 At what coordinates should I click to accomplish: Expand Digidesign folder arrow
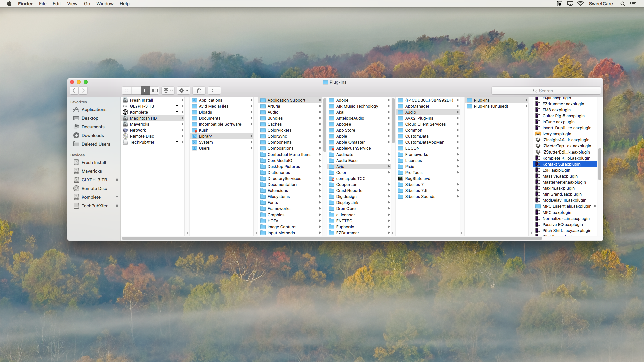[x=389, y=197]
